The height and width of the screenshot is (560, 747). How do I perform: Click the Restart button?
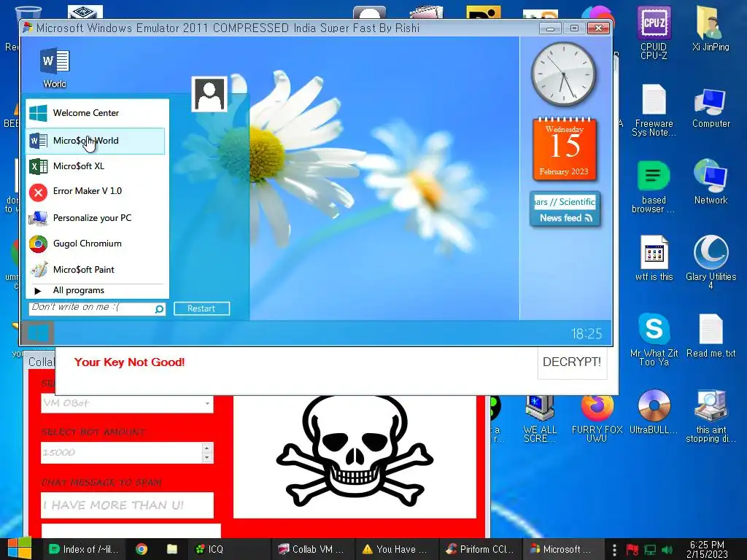201,308
